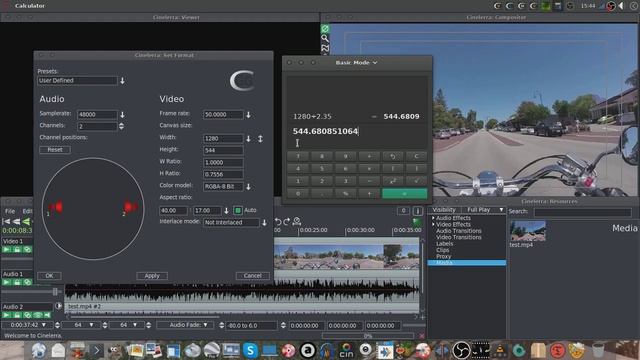
Task: Open File menu in Cinelerra
Action: [x=10, y=211]
